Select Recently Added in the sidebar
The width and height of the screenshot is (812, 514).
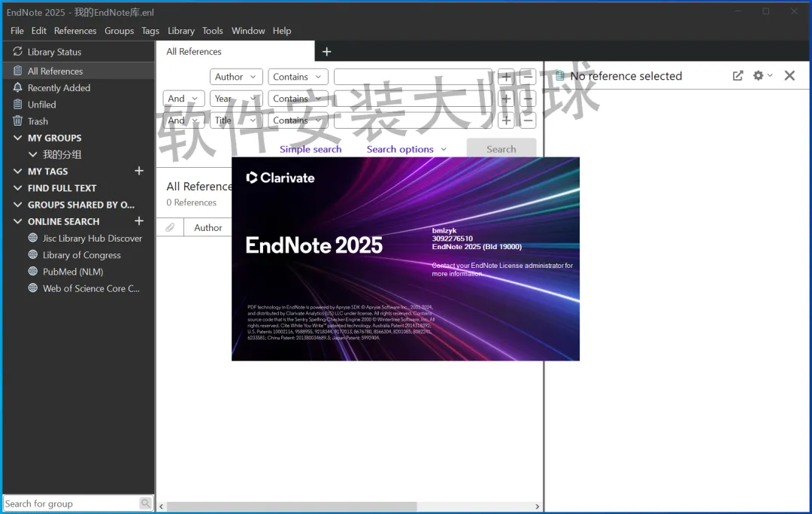(59, 87)
